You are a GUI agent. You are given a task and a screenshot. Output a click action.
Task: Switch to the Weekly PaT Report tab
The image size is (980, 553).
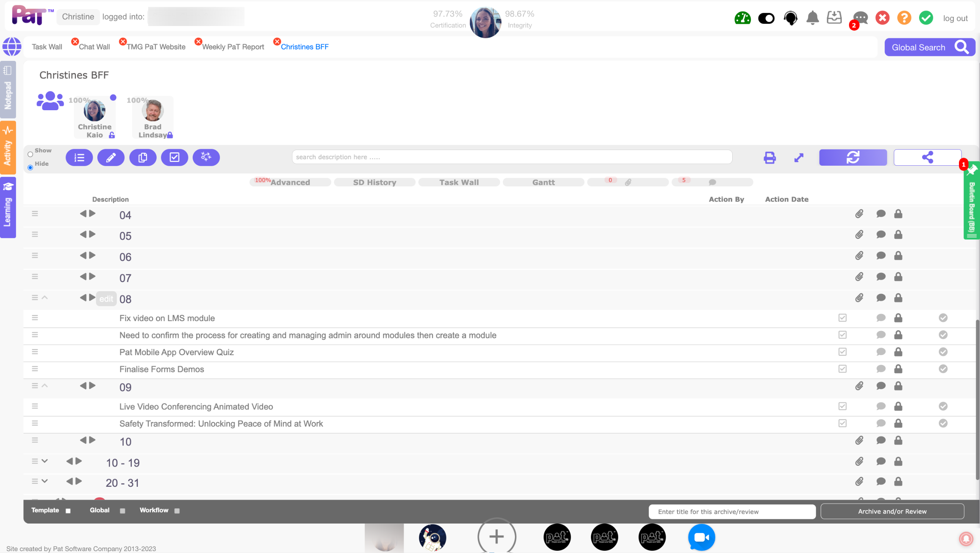pos(233,47)
